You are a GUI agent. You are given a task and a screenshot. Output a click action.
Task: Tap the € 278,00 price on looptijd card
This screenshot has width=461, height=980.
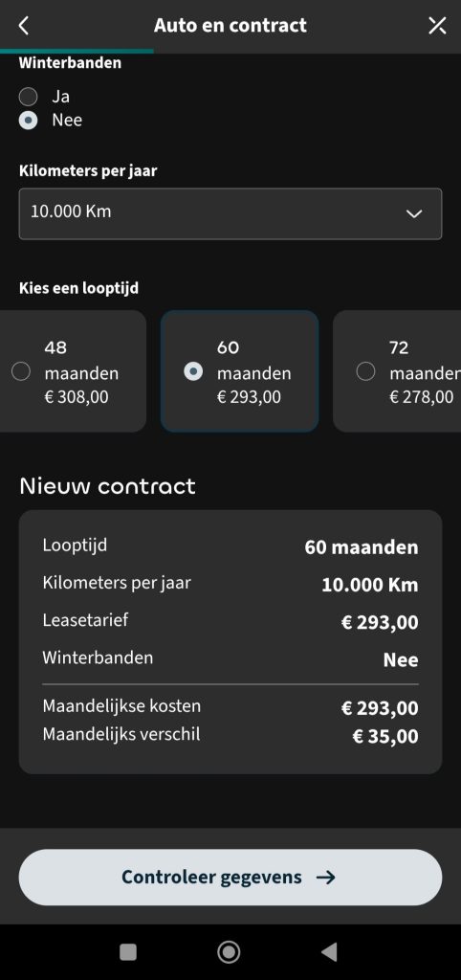pos(421,397)
